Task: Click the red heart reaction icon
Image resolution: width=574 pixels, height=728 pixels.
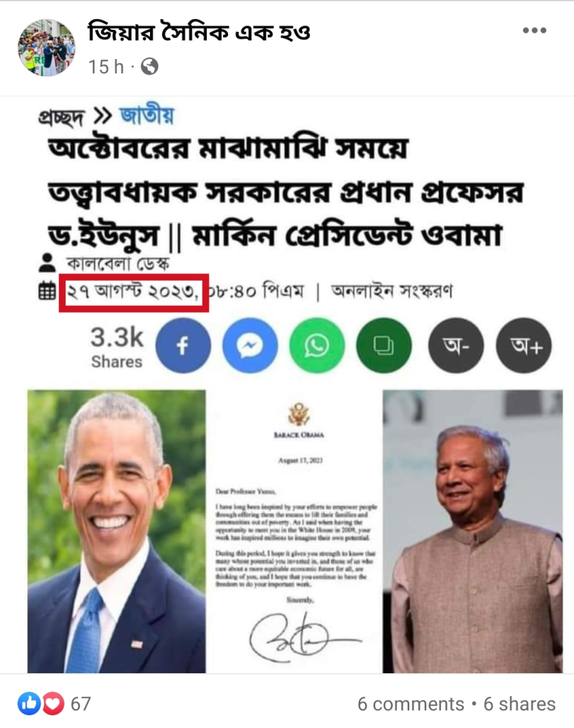Action: pyautogui.click(x=53, y=703)
